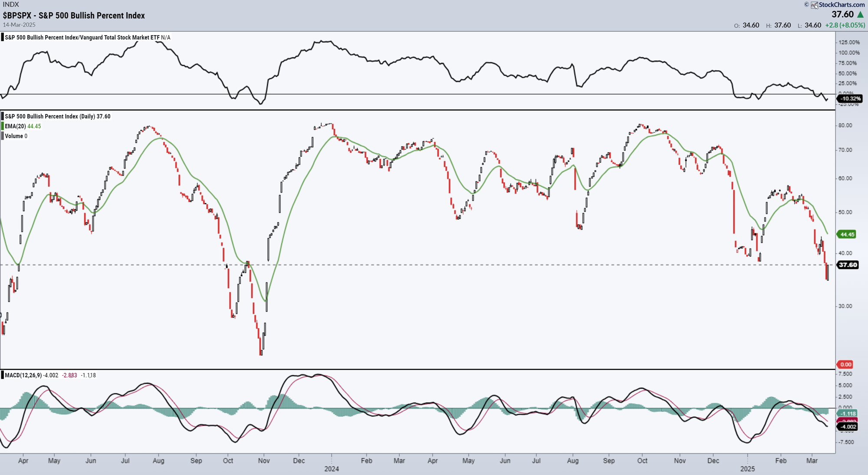Viewport: 868px width, 475px height.
Task: Click the MACD(12,26,9) legend label
Action: [23, 375]
